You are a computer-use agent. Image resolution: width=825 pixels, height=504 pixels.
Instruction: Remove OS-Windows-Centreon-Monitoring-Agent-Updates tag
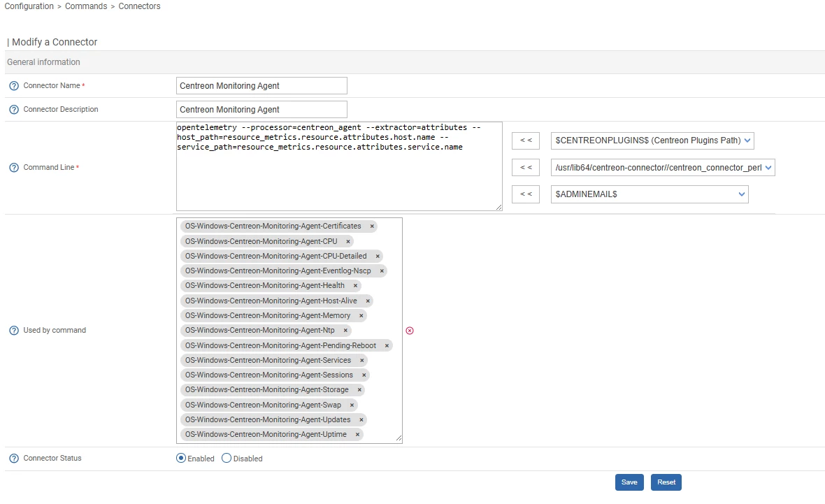pyautogui.click(x=361, y=420)
